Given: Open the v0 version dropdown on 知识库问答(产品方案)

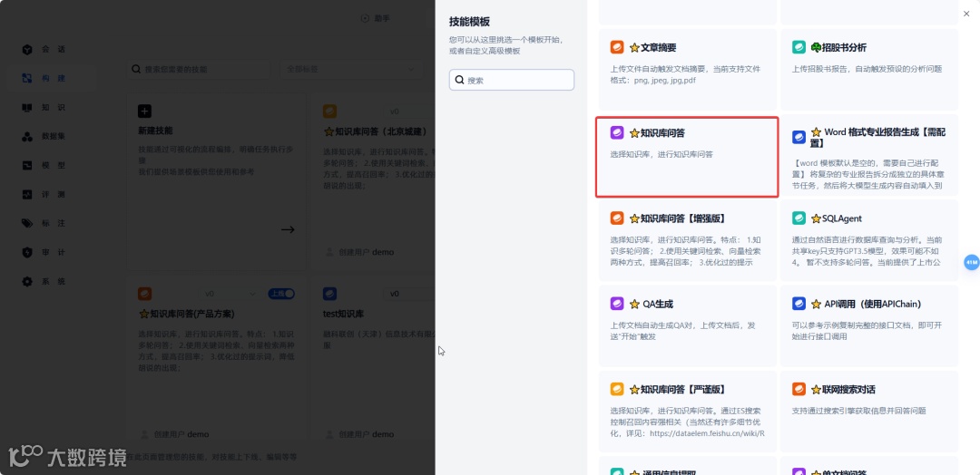Looking at the screenshot, I should click(230, 294).
